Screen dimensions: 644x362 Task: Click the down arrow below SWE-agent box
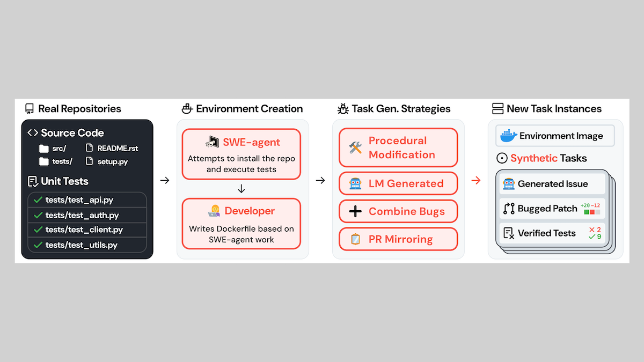[x=241, y=189]
